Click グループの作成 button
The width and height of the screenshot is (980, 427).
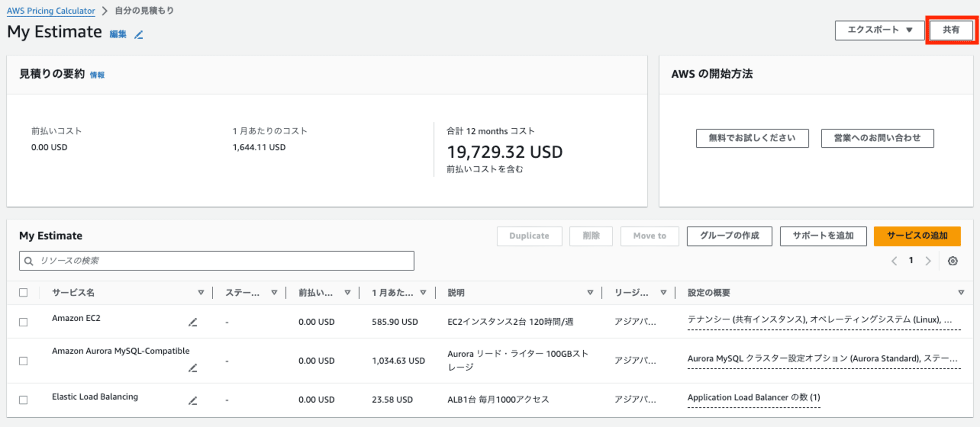(729, 236)
